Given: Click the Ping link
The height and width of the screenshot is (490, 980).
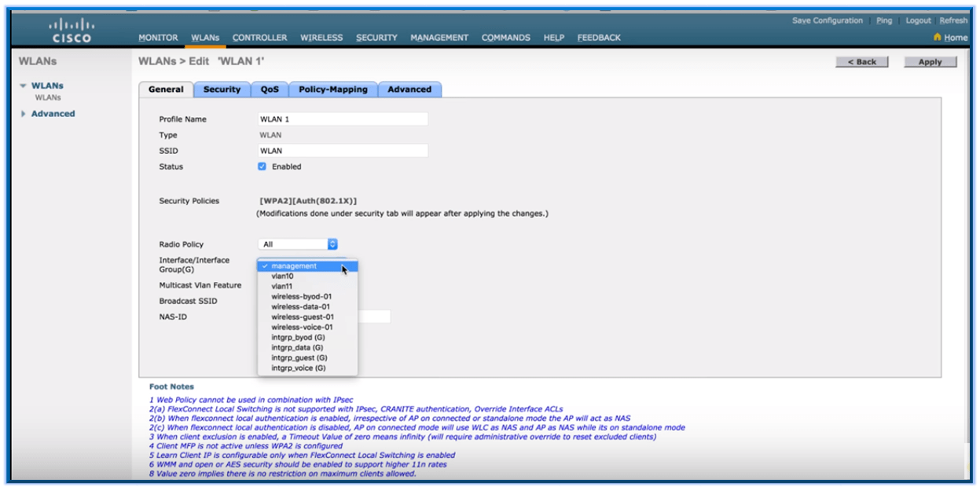Looking at the screenshot, I should (883, 20).
